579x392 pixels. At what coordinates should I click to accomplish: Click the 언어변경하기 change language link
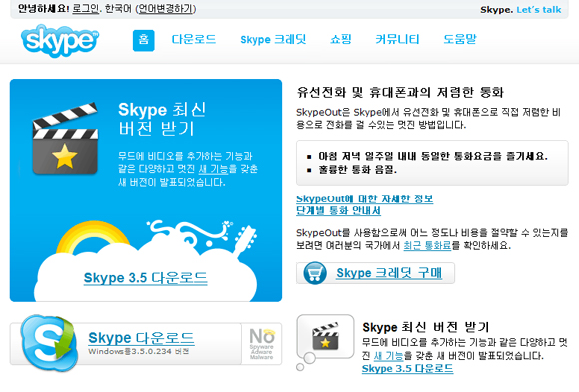click(166, 9)
